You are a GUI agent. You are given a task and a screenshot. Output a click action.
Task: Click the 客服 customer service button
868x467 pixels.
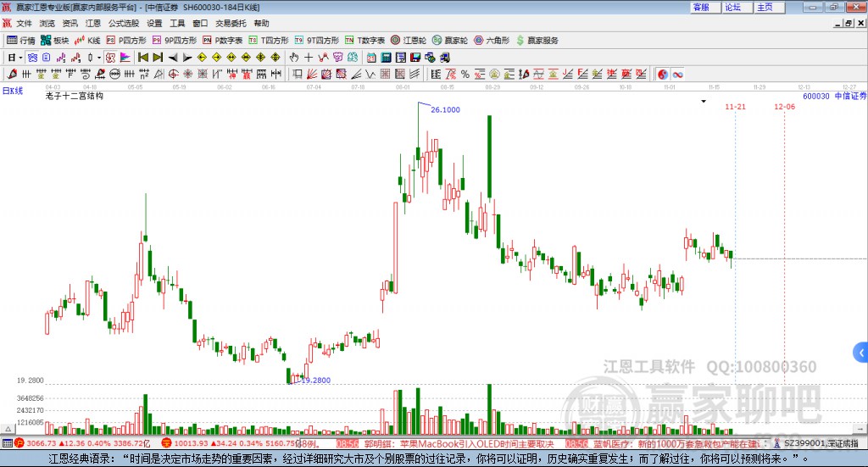pyautogui.click(x=704, y=7)
